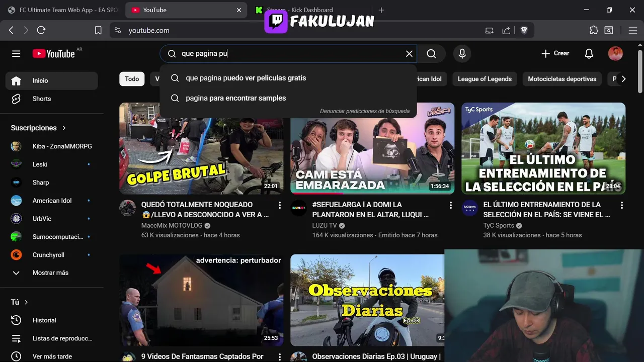The image size is (644, 362).
Task: Click the magnifier search submit button
Action: [431, 53]
